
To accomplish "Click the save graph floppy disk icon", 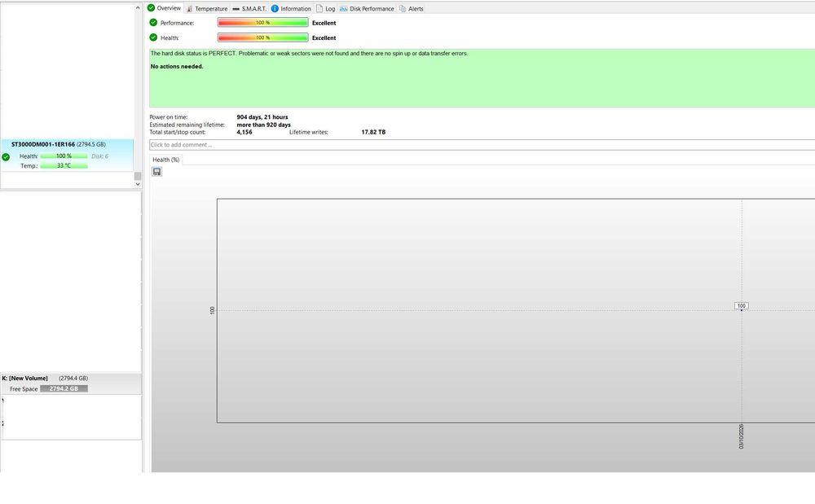I will [157, 172].
